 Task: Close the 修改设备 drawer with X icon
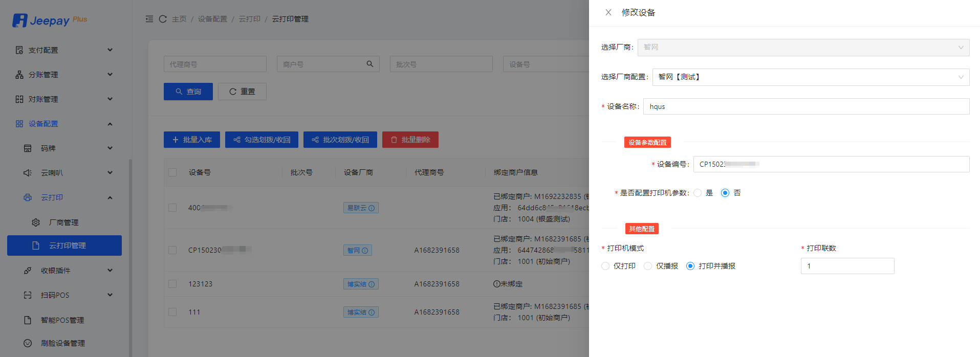click(608, 12)
